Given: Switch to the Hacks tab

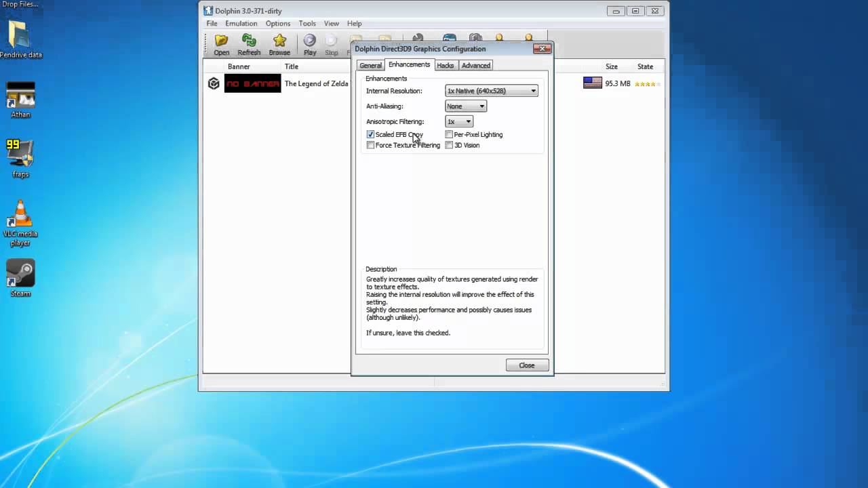Looking at the screenshot, I should click(446, 66).
